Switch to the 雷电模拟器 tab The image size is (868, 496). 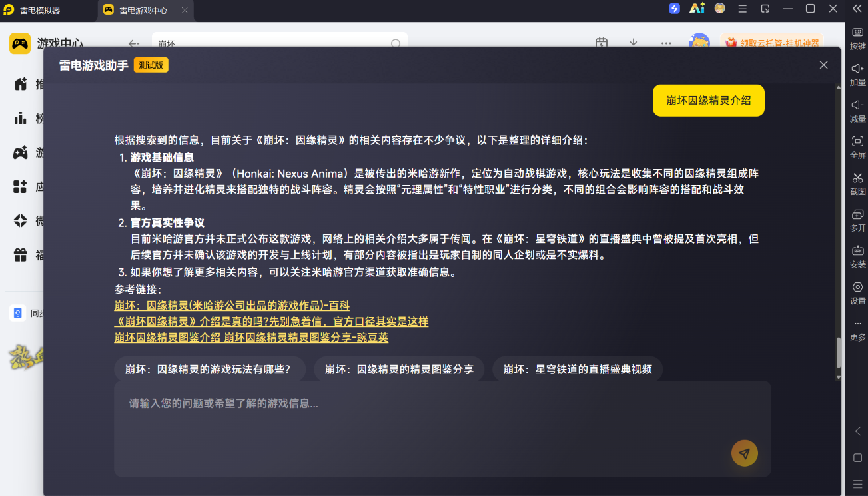click(41, 10)
